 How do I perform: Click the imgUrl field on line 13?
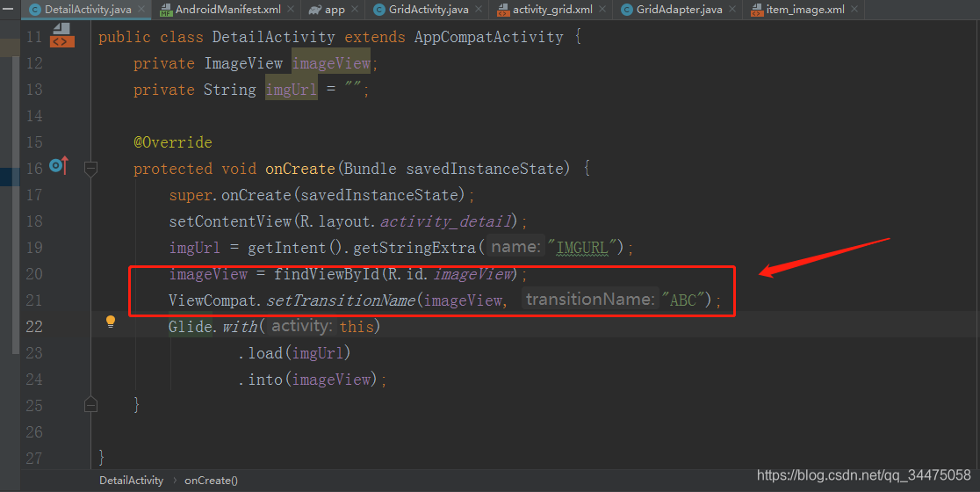click(292, 90)
